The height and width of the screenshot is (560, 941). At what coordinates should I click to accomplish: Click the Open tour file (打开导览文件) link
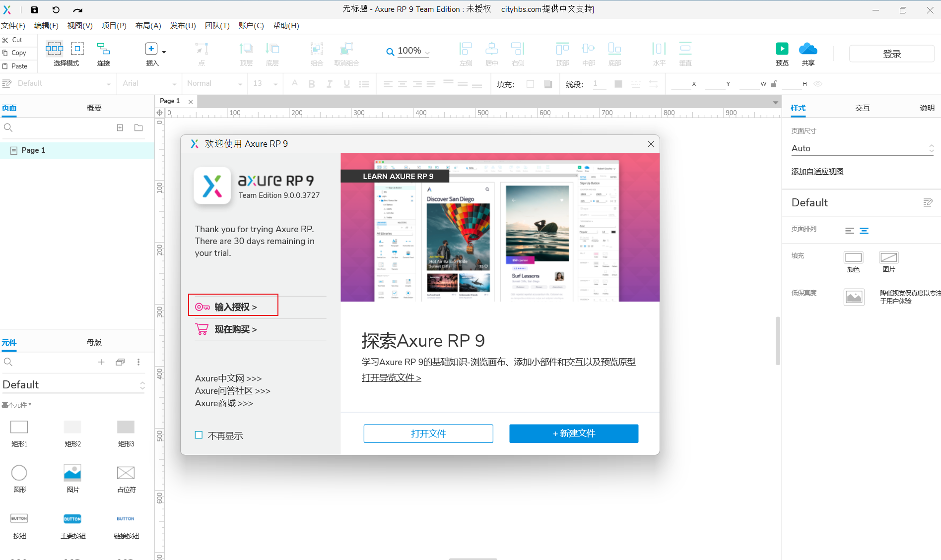point(391,378)
